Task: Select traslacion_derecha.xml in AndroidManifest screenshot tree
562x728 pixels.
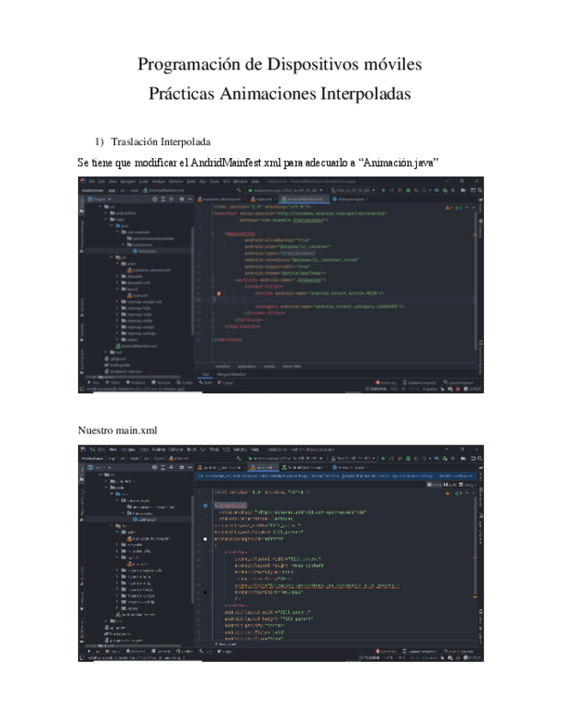Action: pos(148,270)
